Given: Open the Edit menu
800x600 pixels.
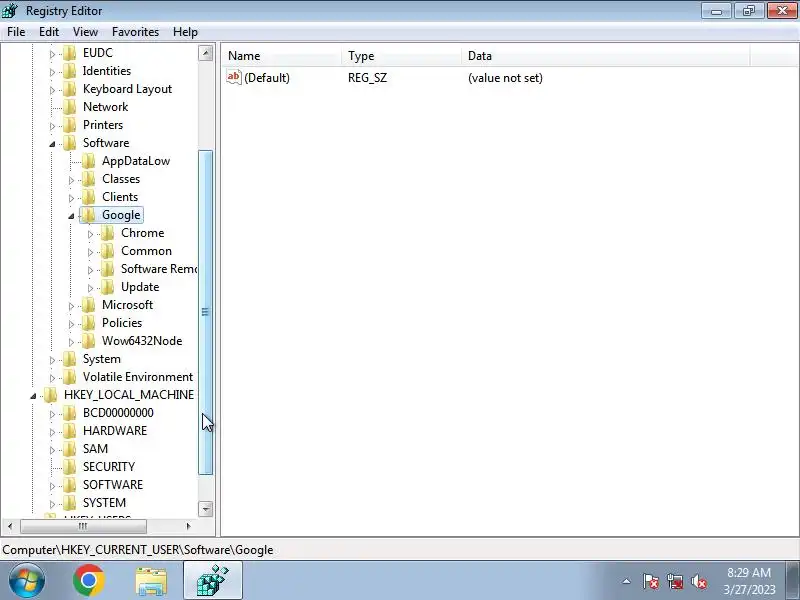Looking at the screenshot, I should (x=49, y=32).
